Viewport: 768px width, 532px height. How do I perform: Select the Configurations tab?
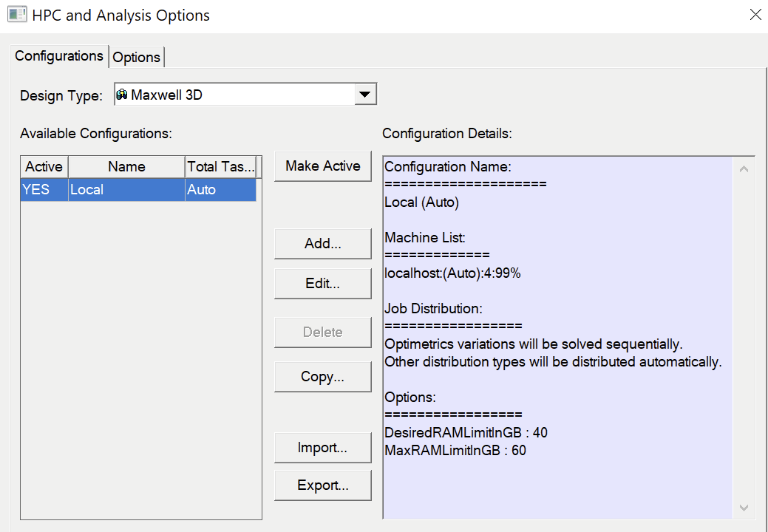59,56
